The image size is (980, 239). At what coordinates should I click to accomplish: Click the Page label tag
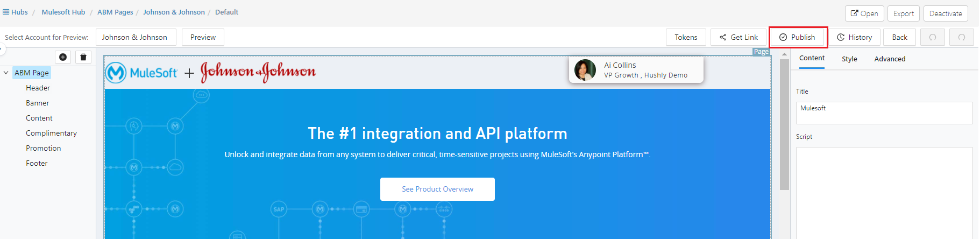(x=761, y=52)
